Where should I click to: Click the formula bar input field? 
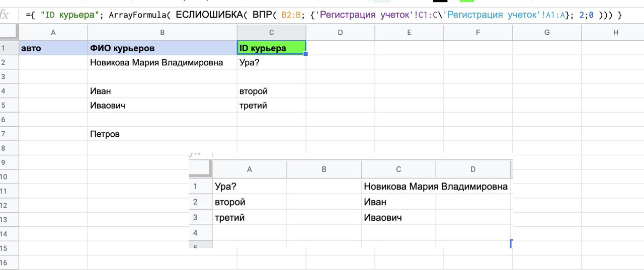pos(332,15)
